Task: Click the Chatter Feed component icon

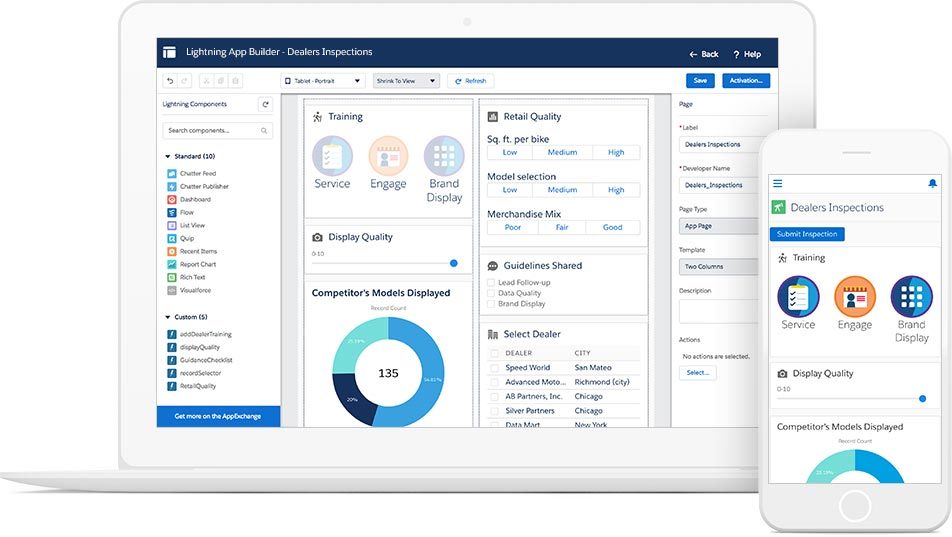Action: pos(171,173)
